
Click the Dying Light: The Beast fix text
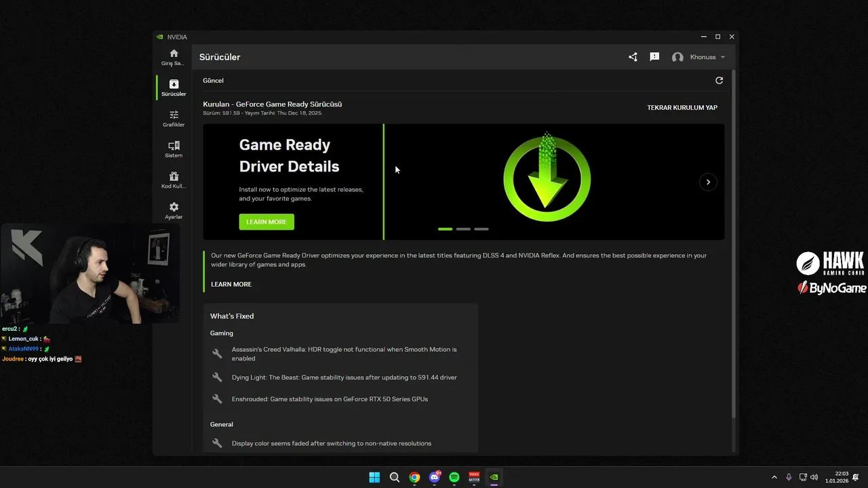[344, 378]
